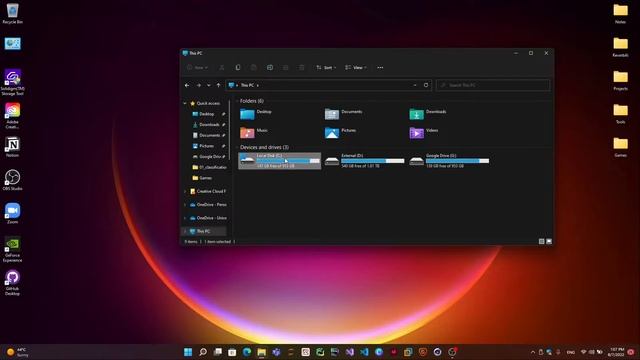This screenshot has height=360, width=640.
Task: Expand the first OneDrive node
Action: tap(185, 205)
